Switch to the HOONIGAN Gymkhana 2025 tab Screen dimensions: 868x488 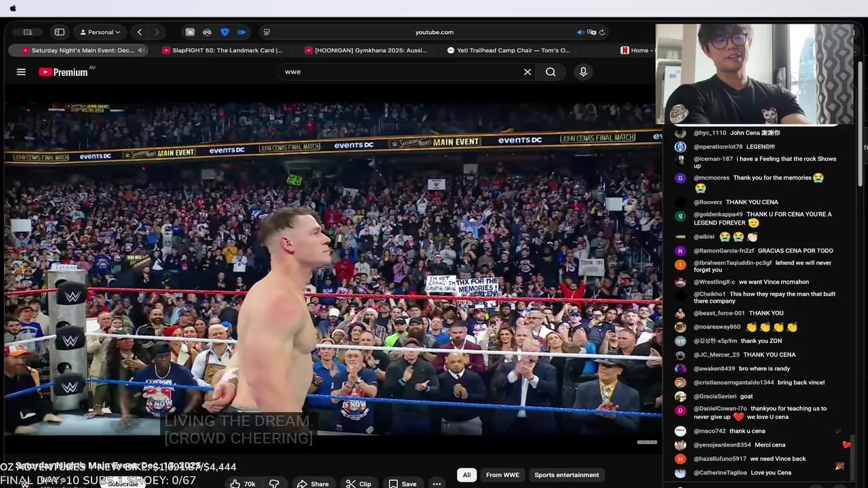coord(366,50)
